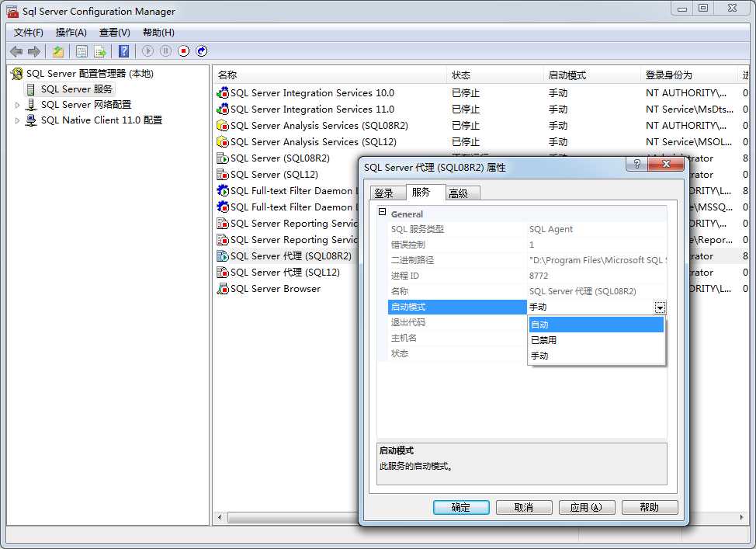The image size is (756, 549).
Task: Click the 名称 property row in the dialog
Action: 528,291
